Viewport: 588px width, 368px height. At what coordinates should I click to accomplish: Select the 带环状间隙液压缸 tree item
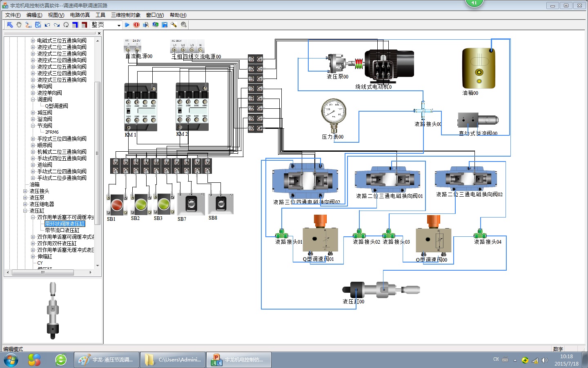point(65,224)
